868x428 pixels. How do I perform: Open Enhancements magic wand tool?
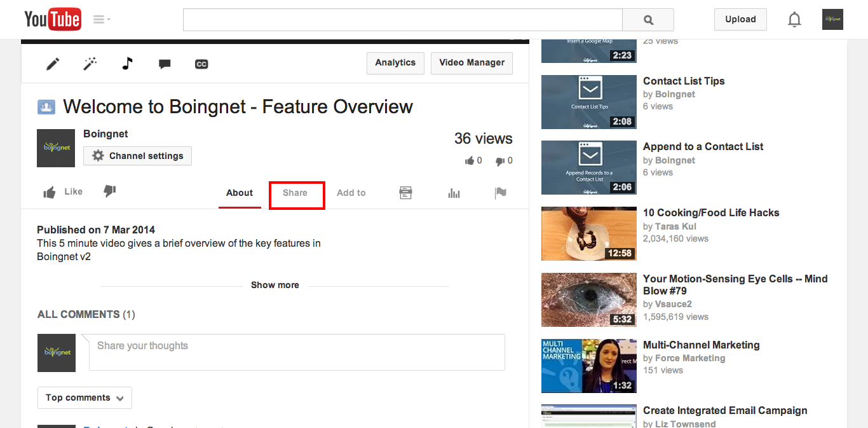click(x=90, y=64)
